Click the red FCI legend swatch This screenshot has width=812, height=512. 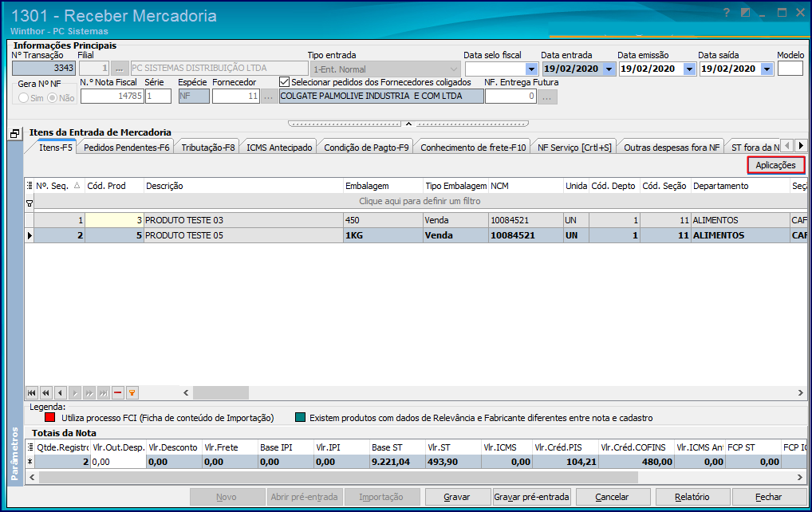point(50,417)
